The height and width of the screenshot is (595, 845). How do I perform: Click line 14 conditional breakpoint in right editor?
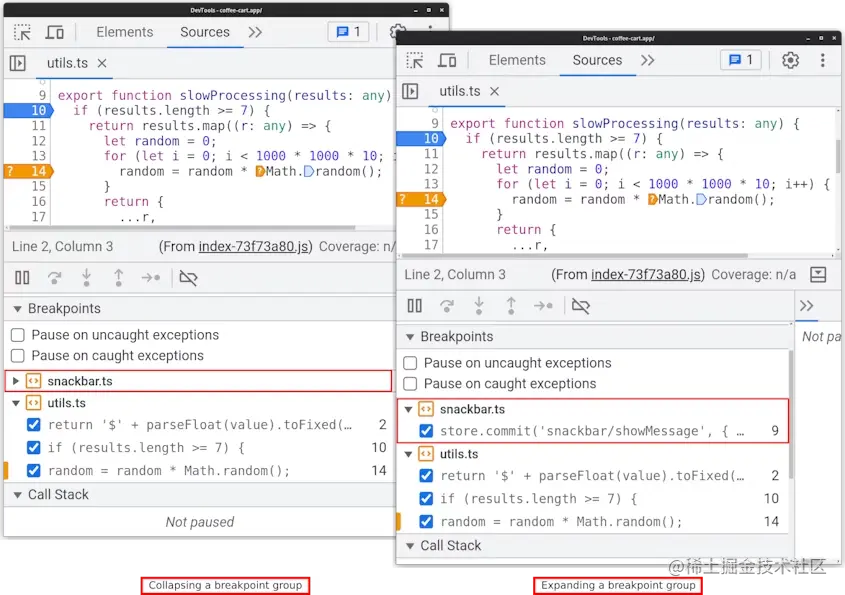tap(421, 199)
